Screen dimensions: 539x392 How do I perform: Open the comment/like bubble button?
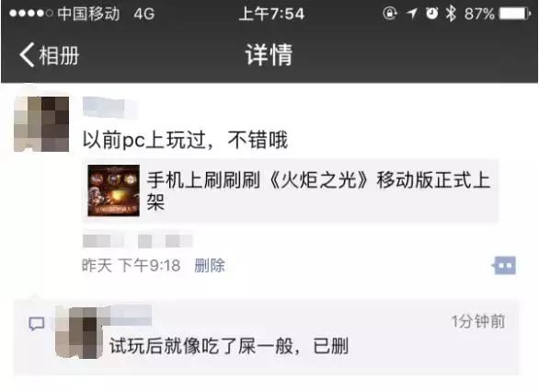[x=504, y=265]
